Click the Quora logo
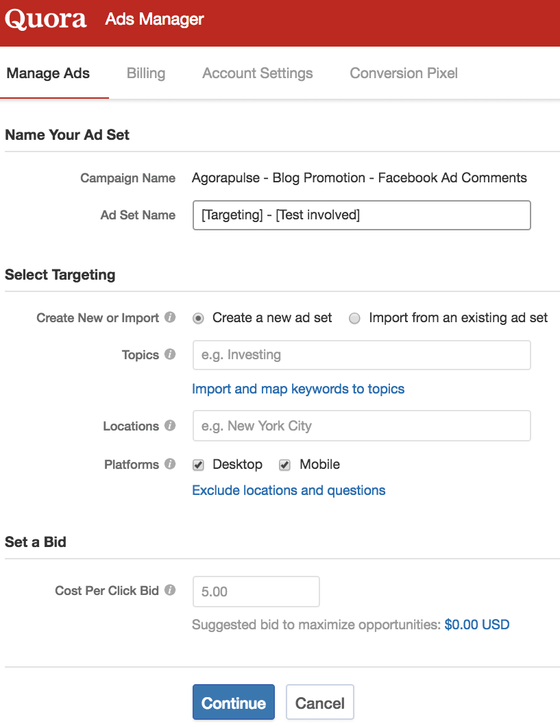The width and height of the screenshot is (560, 728). pos(46,20)
